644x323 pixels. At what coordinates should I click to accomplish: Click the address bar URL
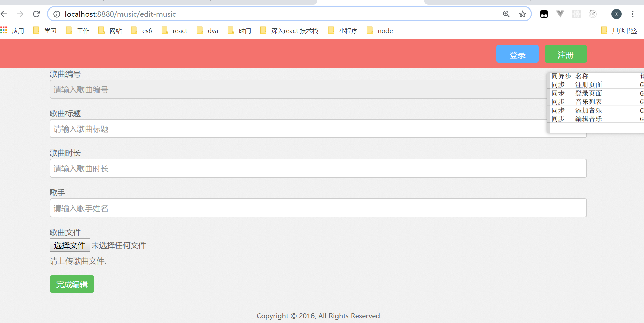click(120, 14)
